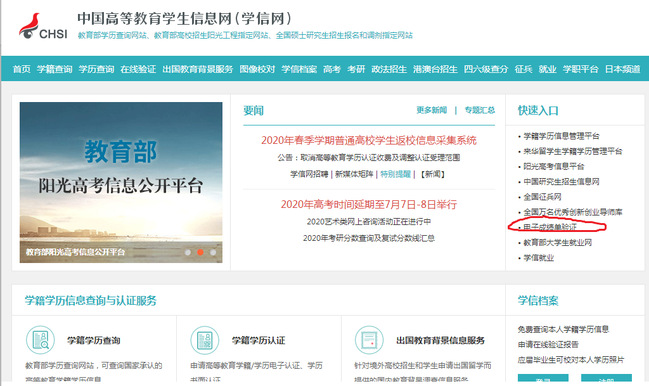This screenshot has width=649, height=386.
Task: Open the 学籍学历查询 service icon
Action: coord(40,340)
